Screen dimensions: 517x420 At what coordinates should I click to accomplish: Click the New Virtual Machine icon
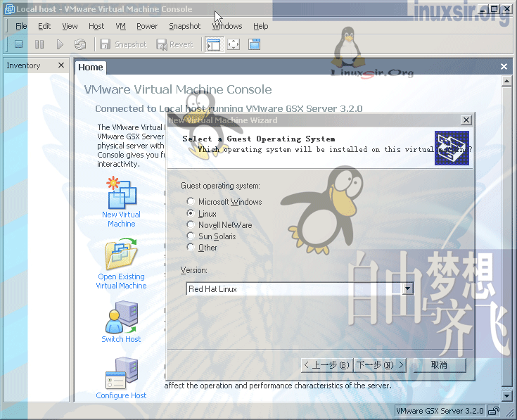(122, 193)
